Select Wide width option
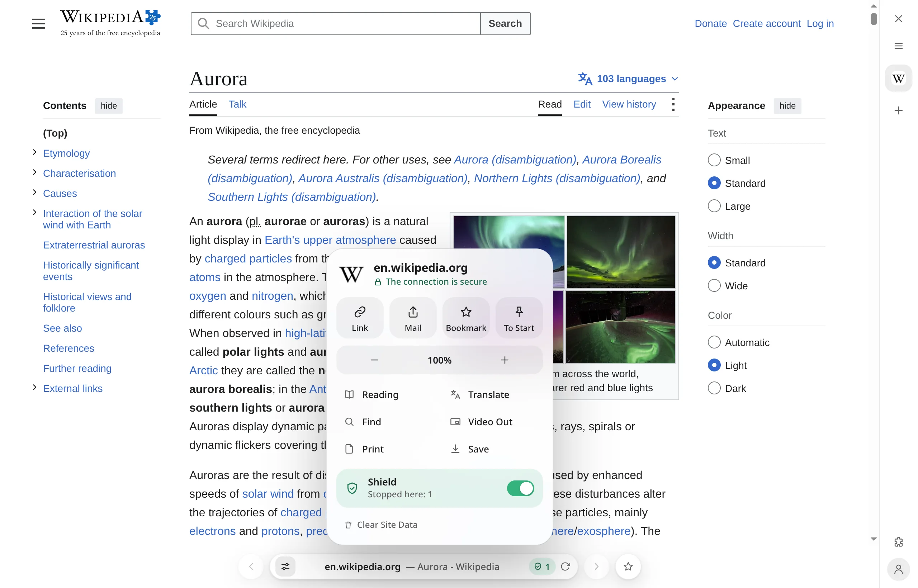918x588 pixels. [x=714, y=286]
